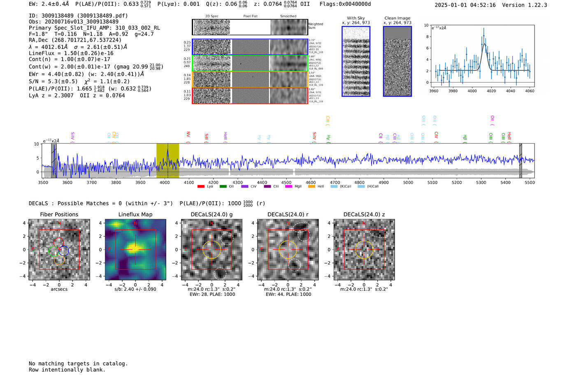Click the red Lyα legend swatch

(x=201, y=187)
